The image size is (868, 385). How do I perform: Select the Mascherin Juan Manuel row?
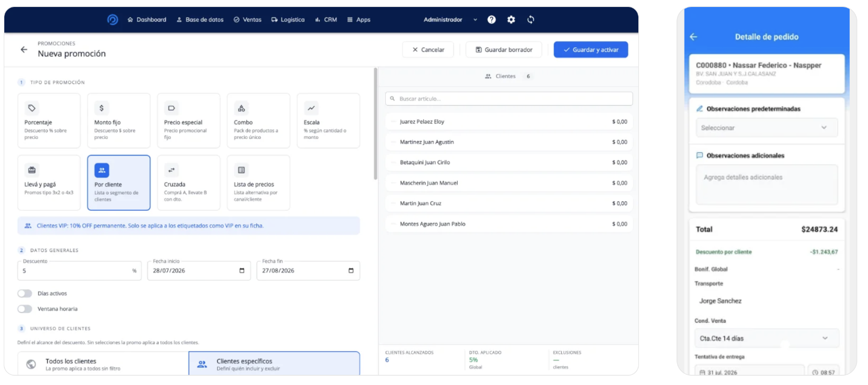tap(509, 183)
